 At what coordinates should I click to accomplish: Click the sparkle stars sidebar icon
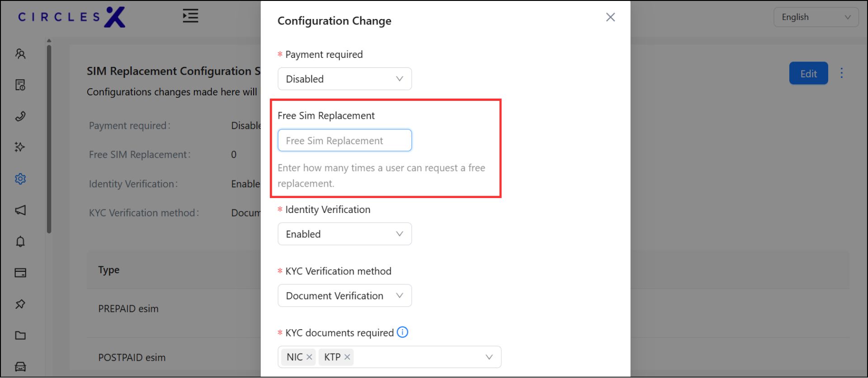(x=20, y=147)
